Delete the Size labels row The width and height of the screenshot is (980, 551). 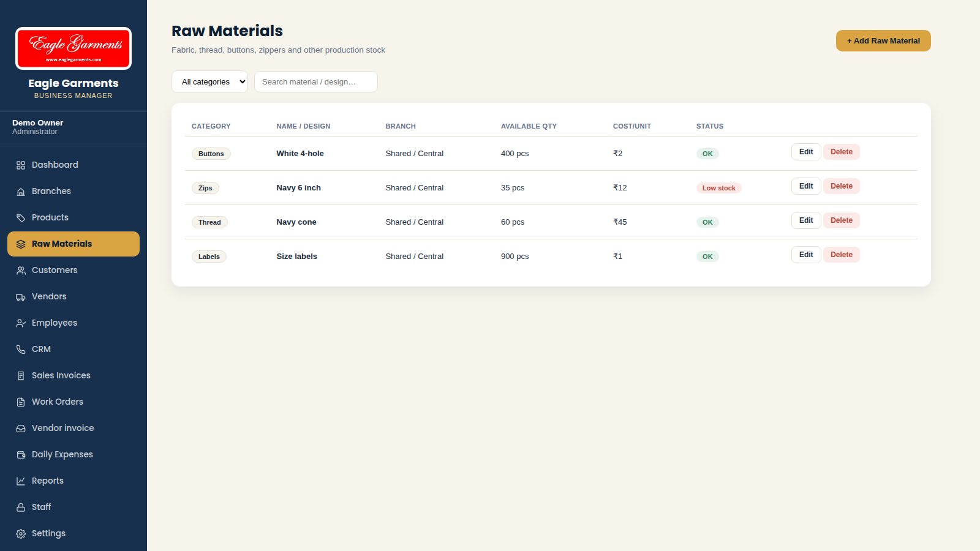pos(842,255)
